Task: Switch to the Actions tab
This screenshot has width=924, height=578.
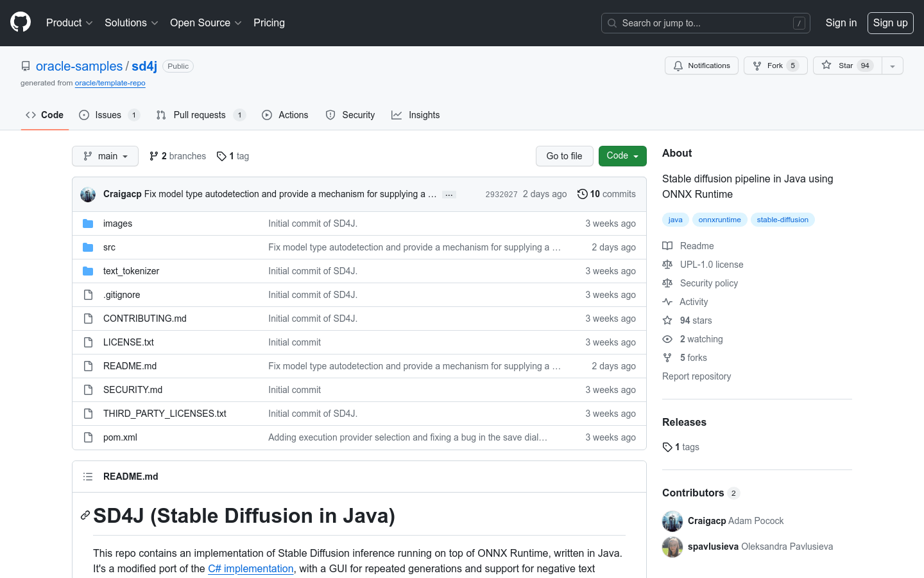Action: 285,115
